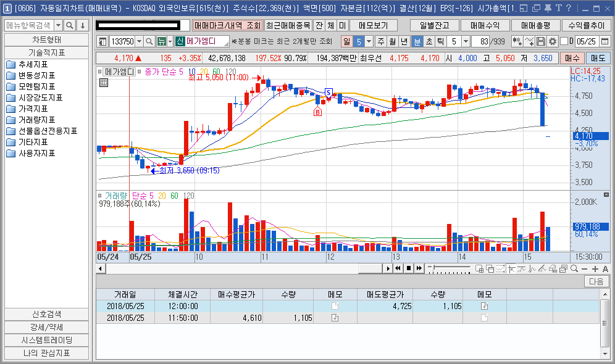Click the eraser delete drawings icon
This screenshot has height=364, width=615.
pyautogui.click(x=553, y=268)
